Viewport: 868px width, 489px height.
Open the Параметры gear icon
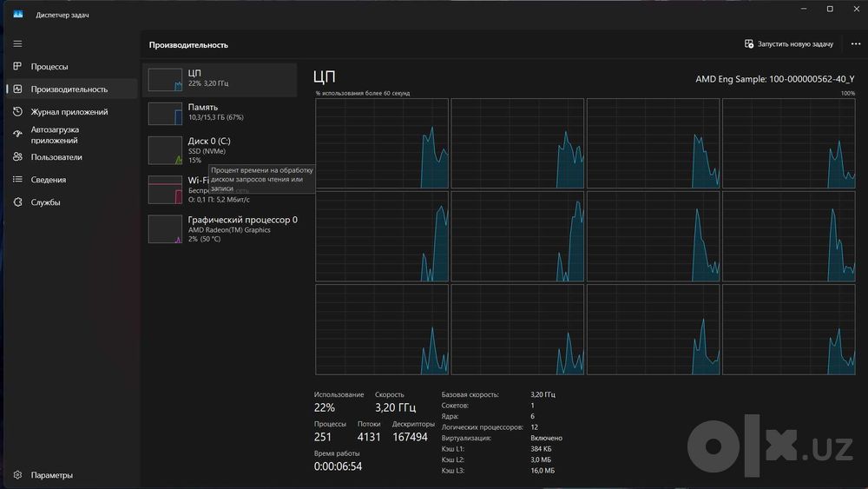pos(17,475)
